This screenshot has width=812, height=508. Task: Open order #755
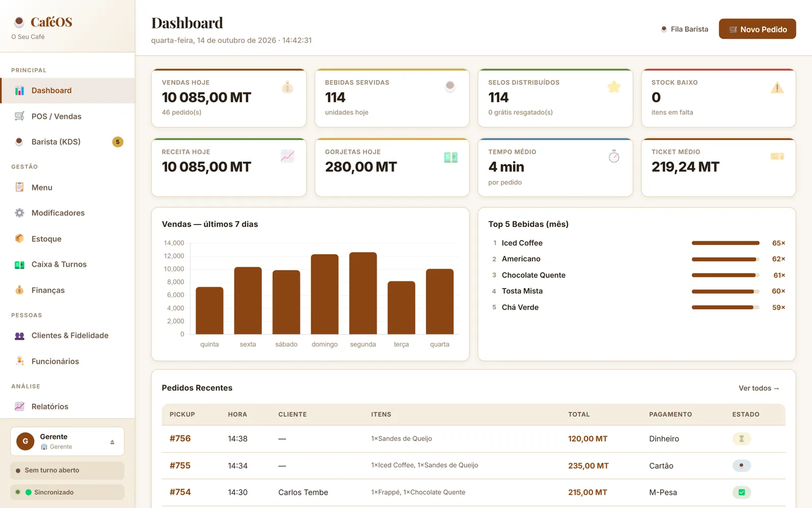pos(180,465)
